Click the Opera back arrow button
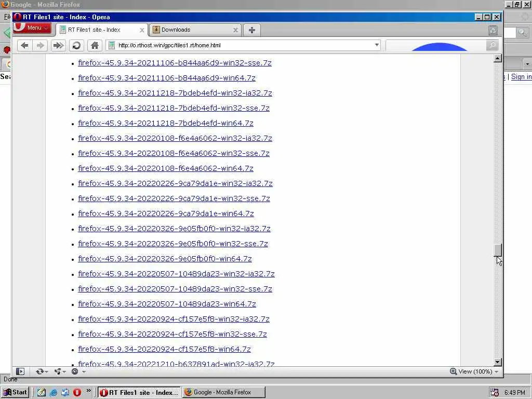The height and width of the screenshot is (399, 532). 24,46
